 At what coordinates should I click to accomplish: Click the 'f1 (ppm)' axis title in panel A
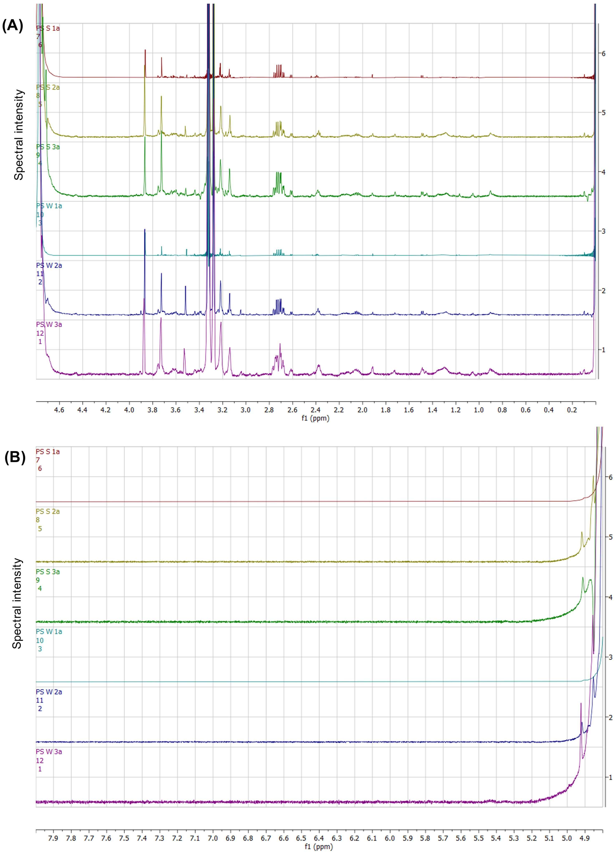pos(315,418)
